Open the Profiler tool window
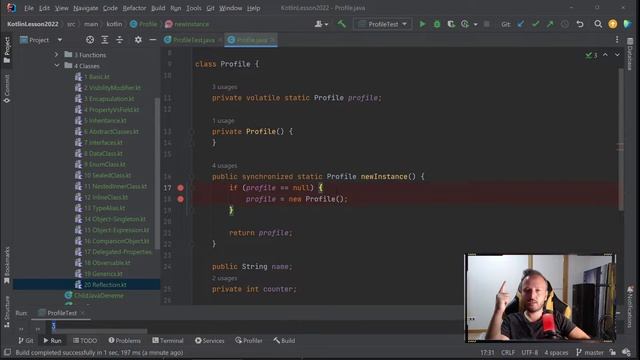 click(249, 340)
